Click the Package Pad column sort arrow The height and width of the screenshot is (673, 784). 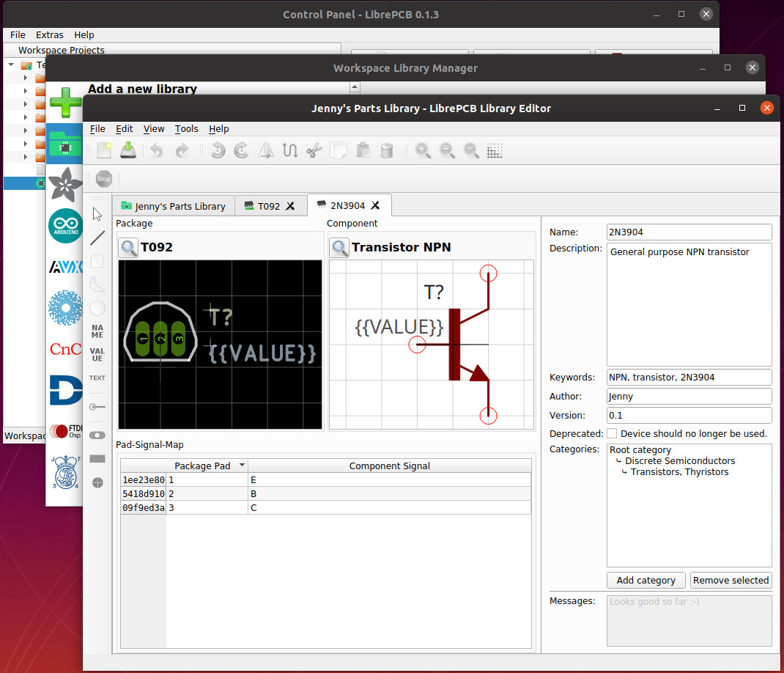242,466
